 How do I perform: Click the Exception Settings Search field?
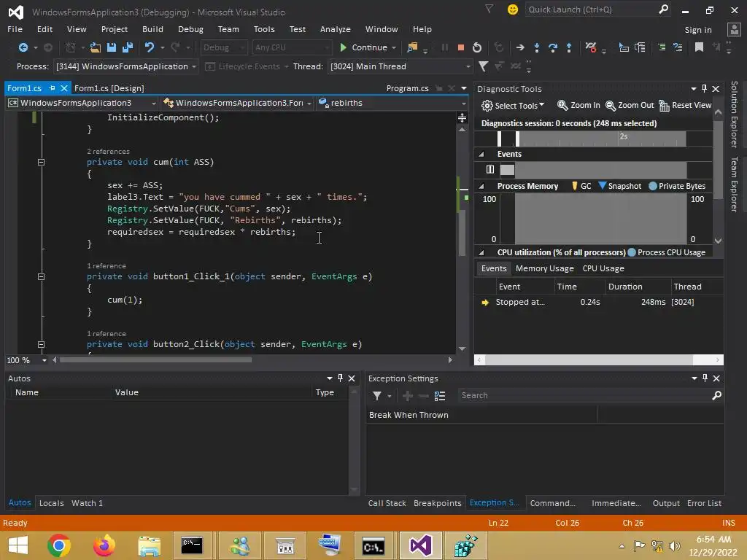(x=590, y=396)
